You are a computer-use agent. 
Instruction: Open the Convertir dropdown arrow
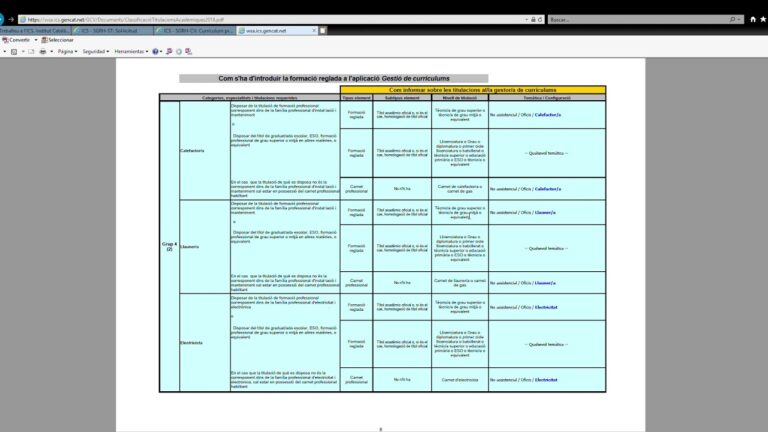click(36, 40)
